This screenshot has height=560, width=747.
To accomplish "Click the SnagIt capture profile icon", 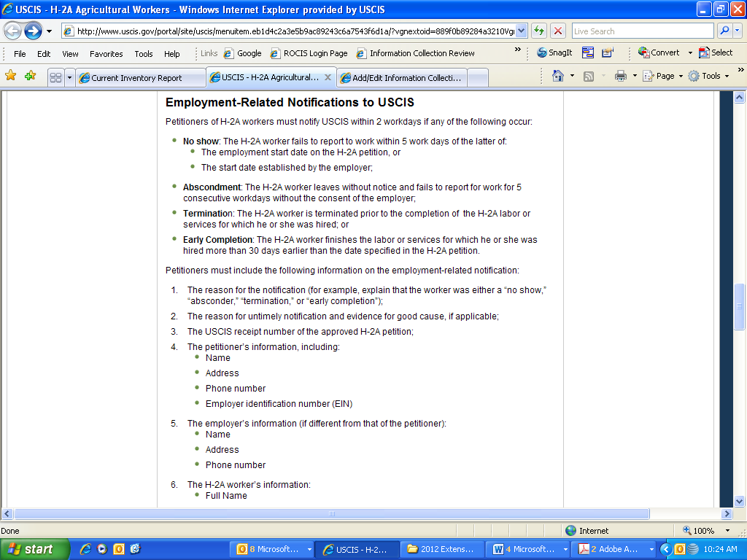I will [x=608, y=52].
